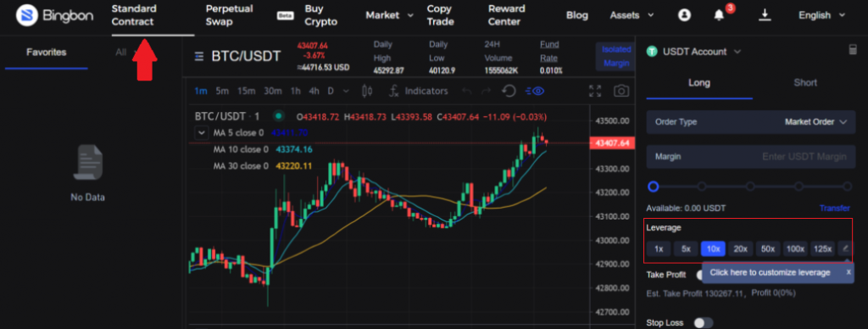
Task: Undo the last chart action
Action: pyautogui.click(x=467, y=91)
